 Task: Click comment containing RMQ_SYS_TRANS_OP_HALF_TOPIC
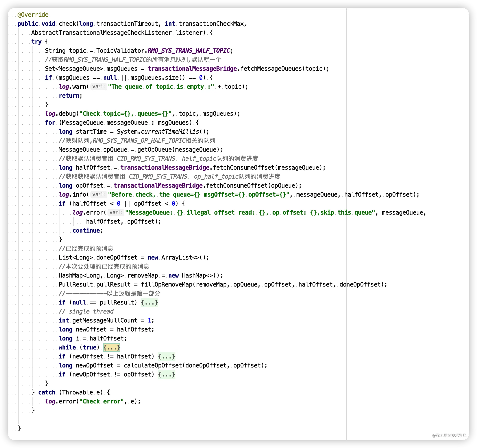tap(137, 141)
